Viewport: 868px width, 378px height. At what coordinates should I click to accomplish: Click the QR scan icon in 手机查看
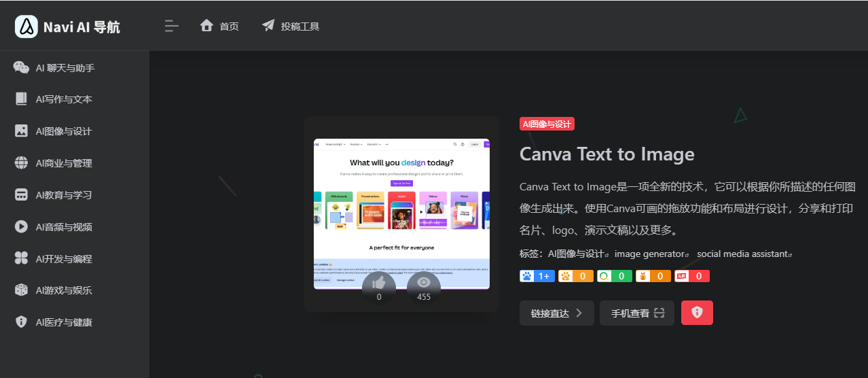659,313
